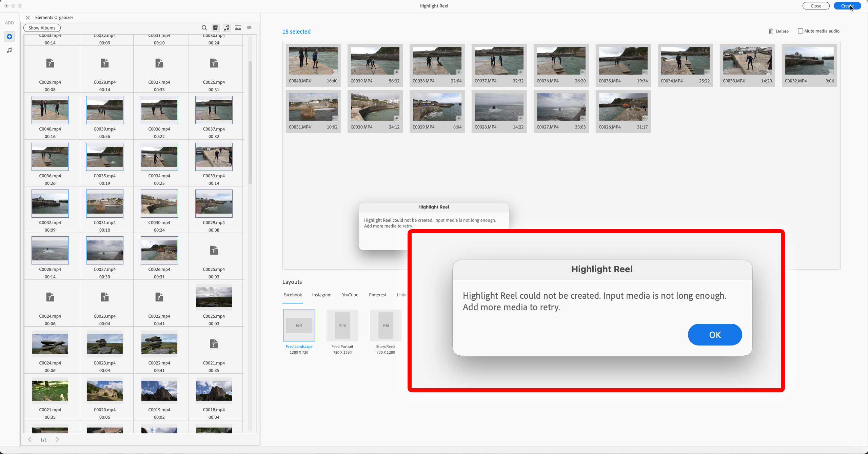Switch to the Facebook layouts tab
The width and height of the screenshot is (868, 454).
[x=293, y=295]
